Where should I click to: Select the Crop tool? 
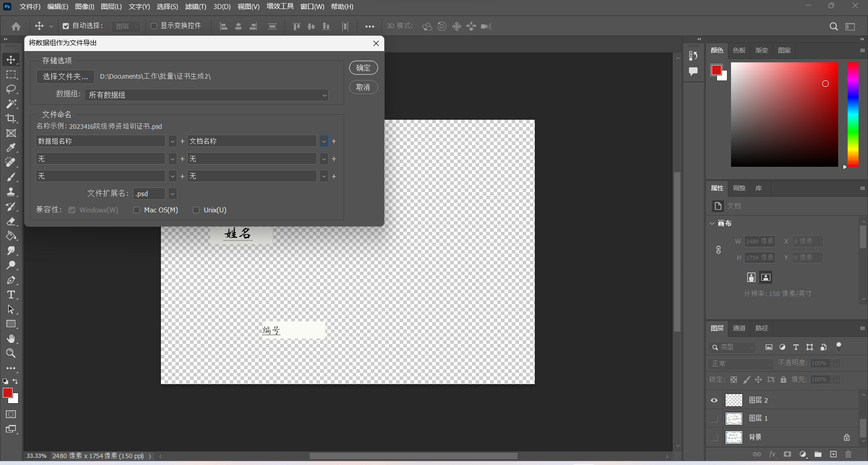tap(11, 118)
